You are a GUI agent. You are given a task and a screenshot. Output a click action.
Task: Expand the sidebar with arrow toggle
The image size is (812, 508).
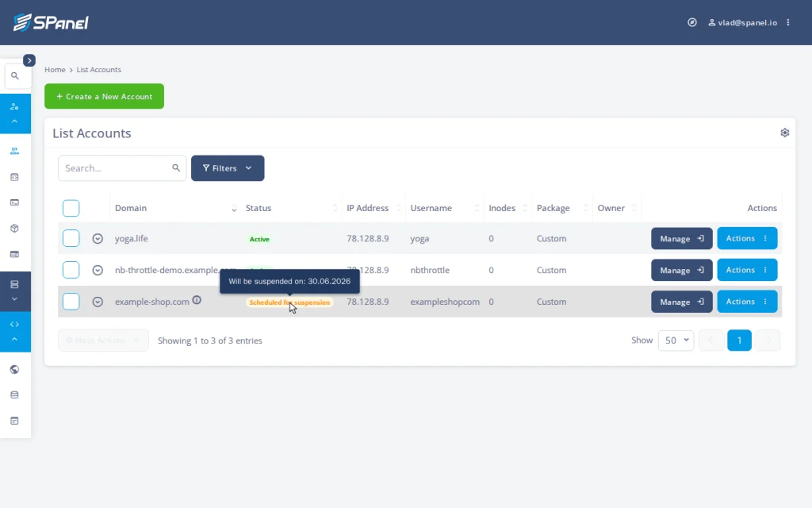pyautogui.click(x=29, y=60)
